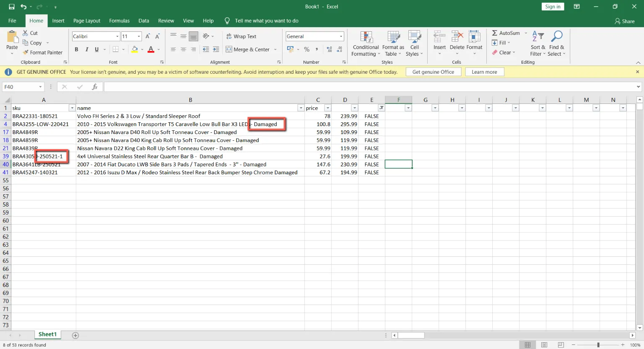Open price column filter dropdown
The width and height of the screenshot is (644, 349).
(328, 108)
